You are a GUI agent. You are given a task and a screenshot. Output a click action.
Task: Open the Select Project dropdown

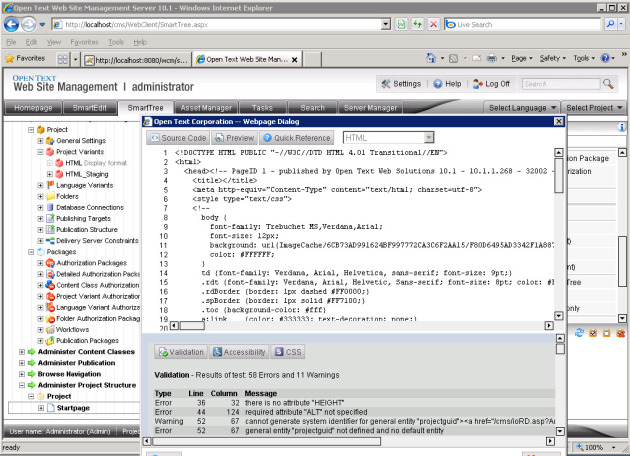tap(594, 108)
